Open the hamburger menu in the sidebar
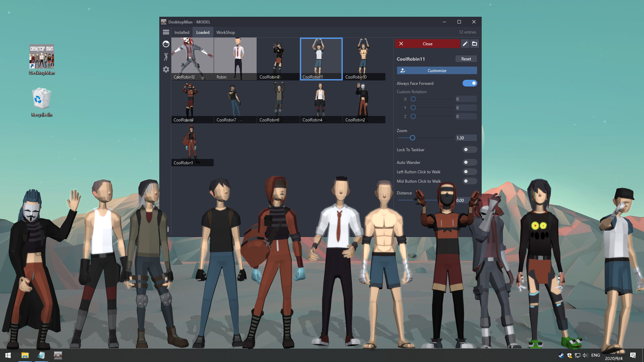Screen dimensions: 644x362 coord(166,32)
